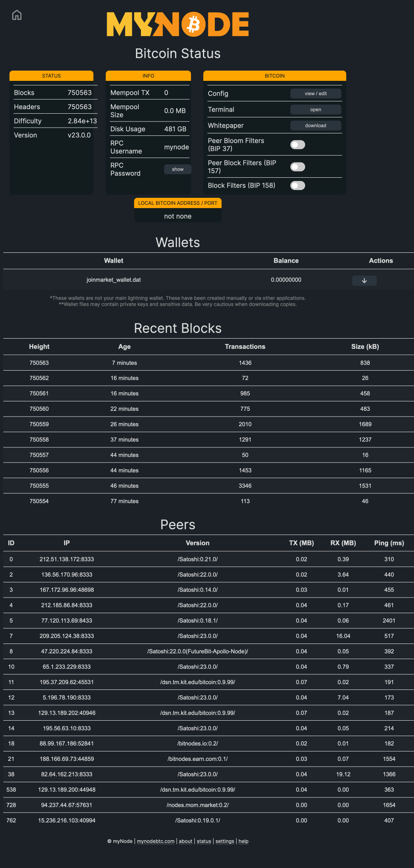Screen dimensions: 414x868
Task: Click the home icon
Action: click(17, 15)
